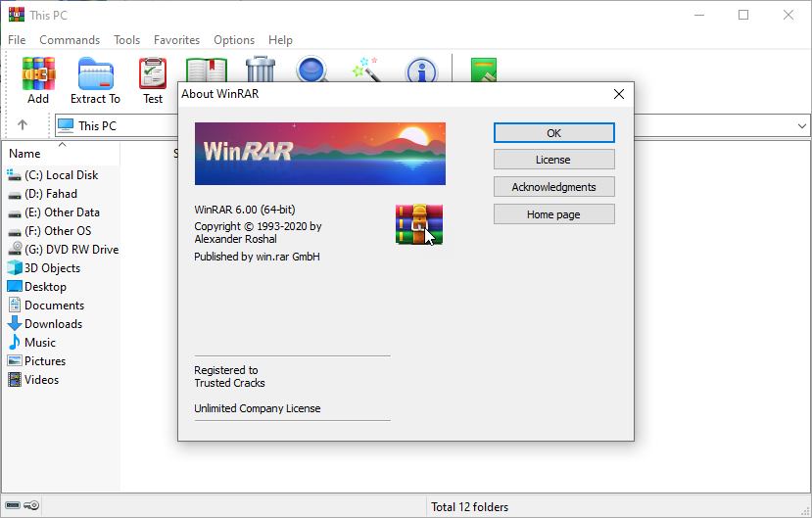This screenshot has height=518, width=812.
Task: Click the Test archive toolbar icon
Action: point(153,74)
